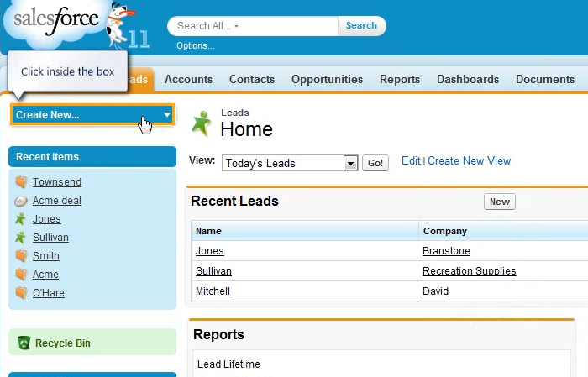Viewport: 588px width, 377px height.
Task: Click the icon beside Townsend
Action: coord(21,182)
